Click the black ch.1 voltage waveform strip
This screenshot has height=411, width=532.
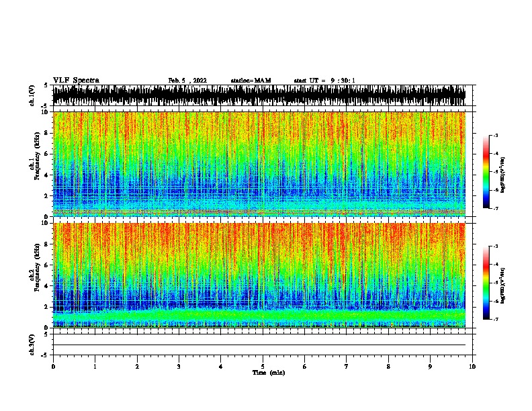pos(259,95)
